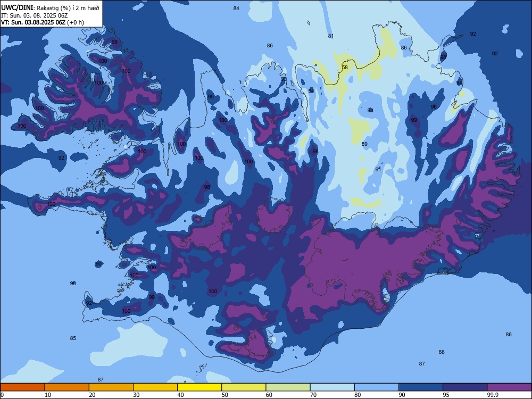The height and width of the screenshot is (399, 532).
Task: Click the '85' humidity value over the sea
Action: (73, 338)
